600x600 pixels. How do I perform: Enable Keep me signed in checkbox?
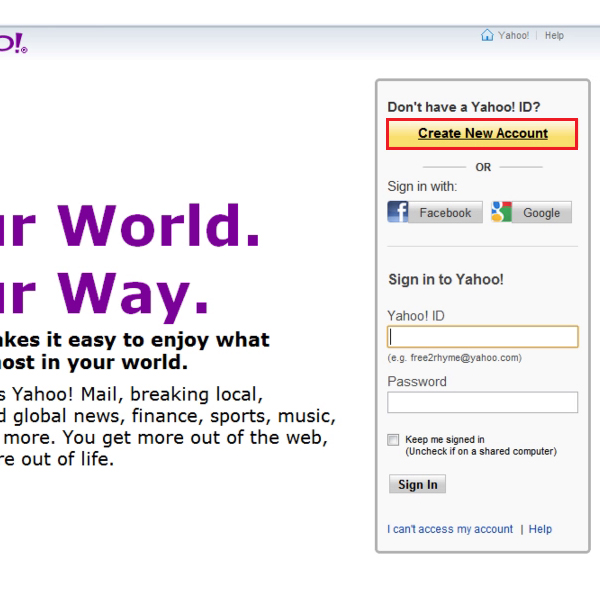pos(393,440)
